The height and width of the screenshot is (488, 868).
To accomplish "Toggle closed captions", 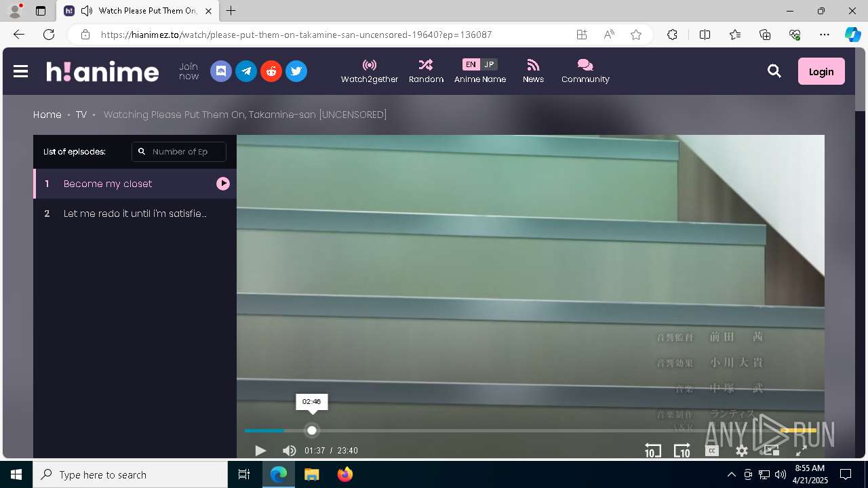I will (x=711, y=451).
